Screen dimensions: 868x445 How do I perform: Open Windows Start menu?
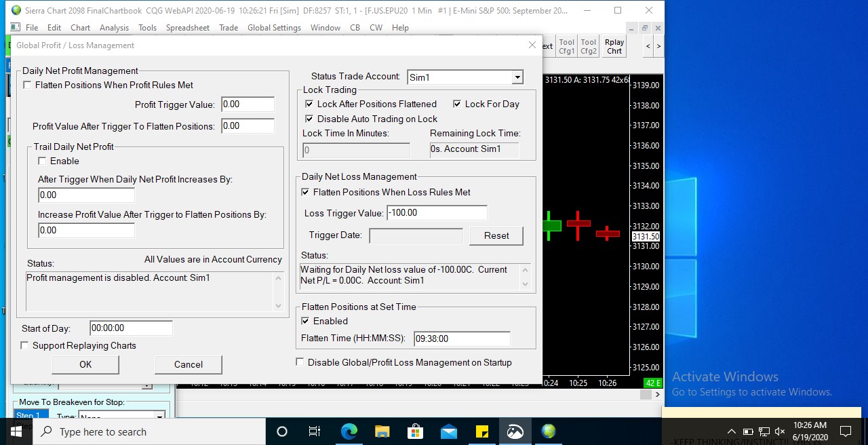coord(16,431)
